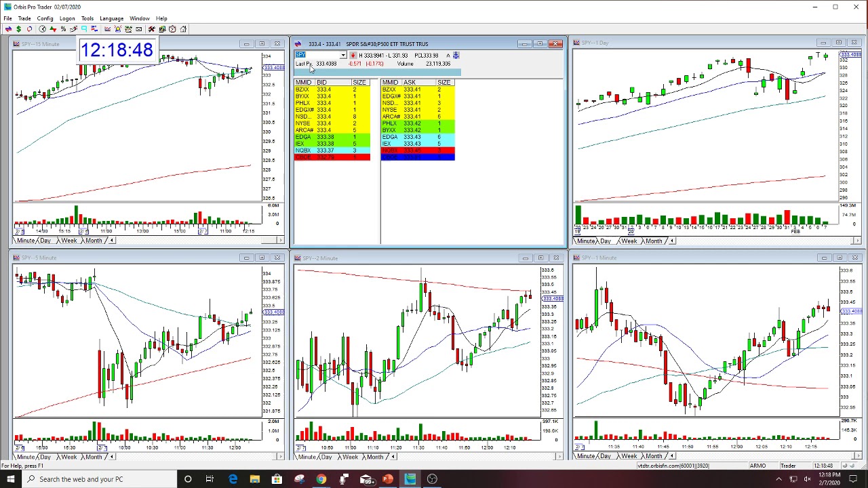The height and width of the screenshot is (488, 868).
Task: Click the stopwatch toolbar icon
Action: coord(172,29)
